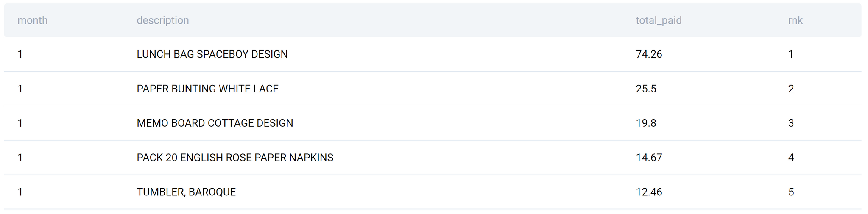
Task: Select the TUMBLER, BAROQUE cell
Action: (186, 192)
